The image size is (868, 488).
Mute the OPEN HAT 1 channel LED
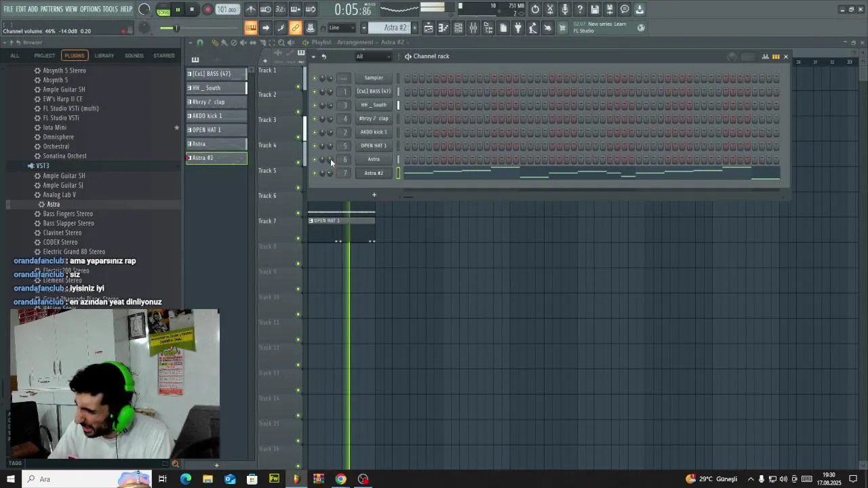(x=314, y=146)
